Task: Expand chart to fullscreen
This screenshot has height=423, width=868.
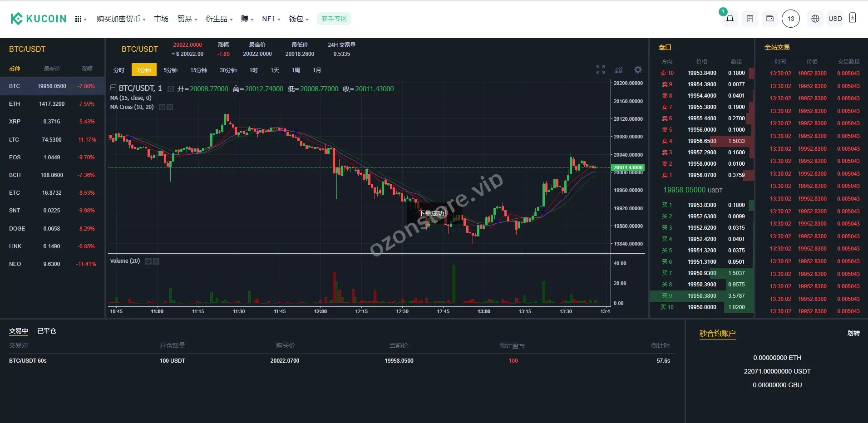Action: click(601, 69)
